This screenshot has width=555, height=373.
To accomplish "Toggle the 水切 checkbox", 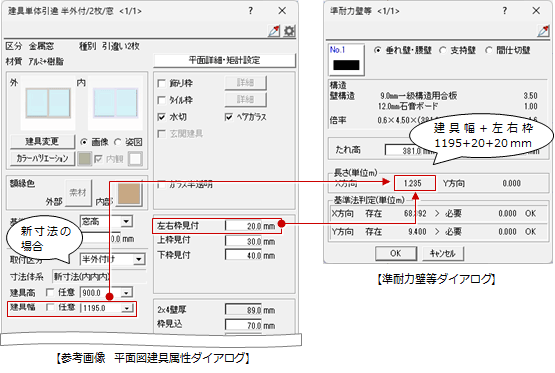I will 161,117.
